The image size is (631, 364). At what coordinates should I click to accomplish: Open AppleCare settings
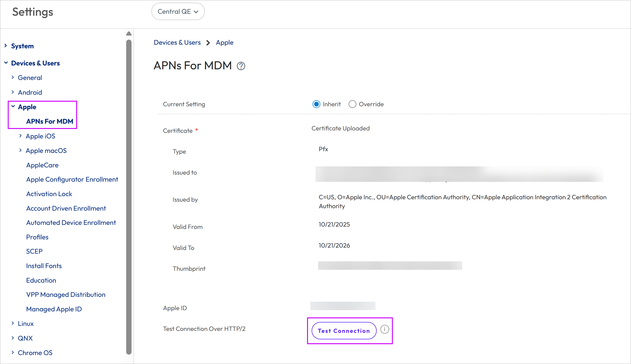42,165
